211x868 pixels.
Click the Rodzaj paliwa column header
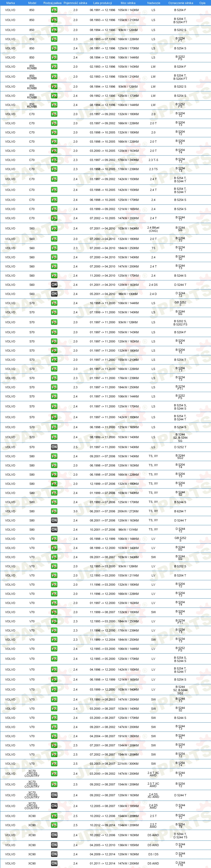pos(53,3)
